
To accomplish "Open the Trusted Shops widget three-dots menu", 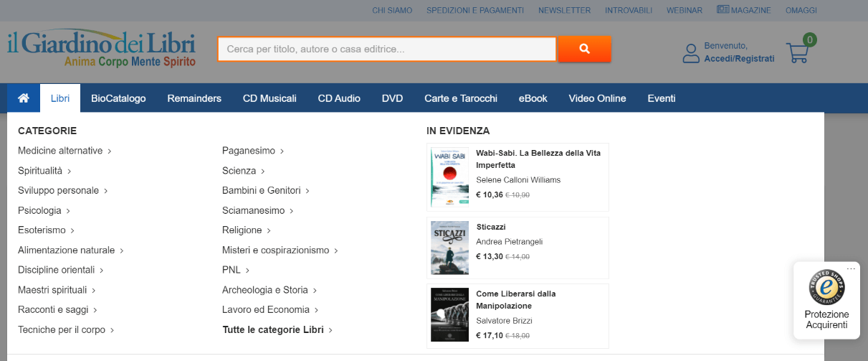I will click(x=851, y=269).
